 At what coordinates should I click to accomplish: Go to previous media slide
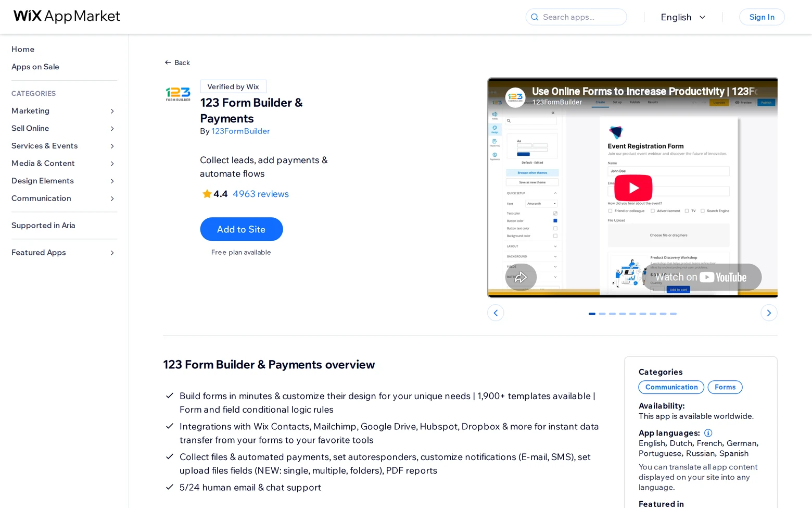[496, 313]
